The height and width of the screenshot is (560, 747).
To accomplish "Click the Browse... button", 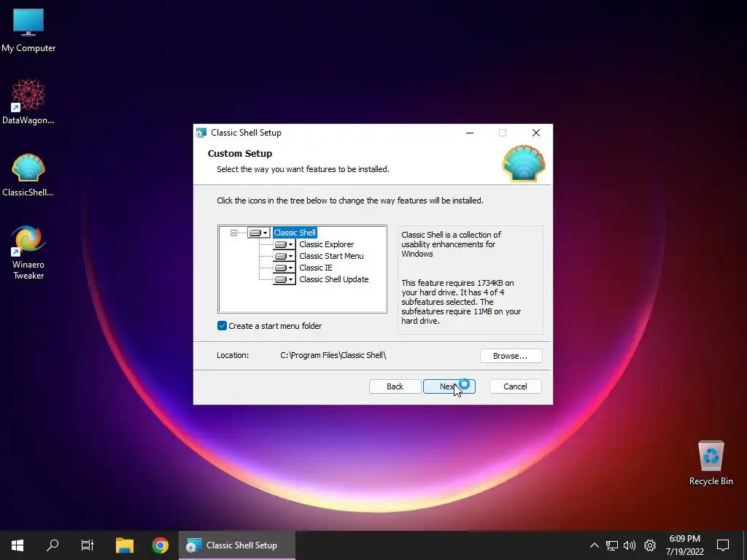I will pyautogui.click(x=511, y=356).
